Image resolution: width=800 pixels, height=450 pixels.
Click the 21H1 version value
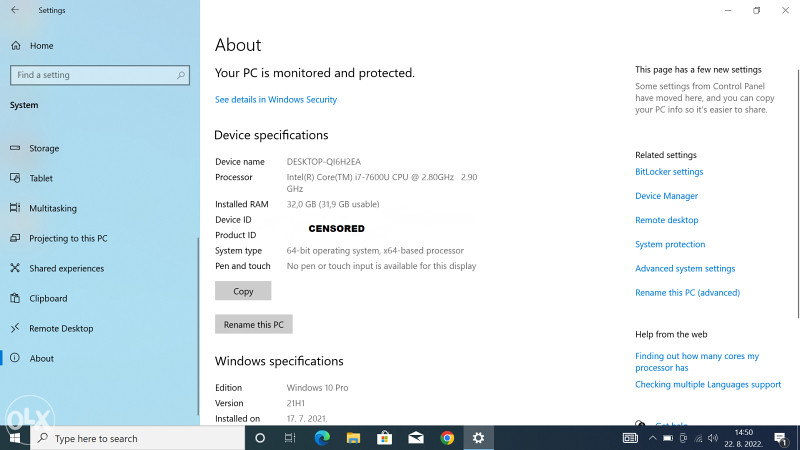pos(295,403)
